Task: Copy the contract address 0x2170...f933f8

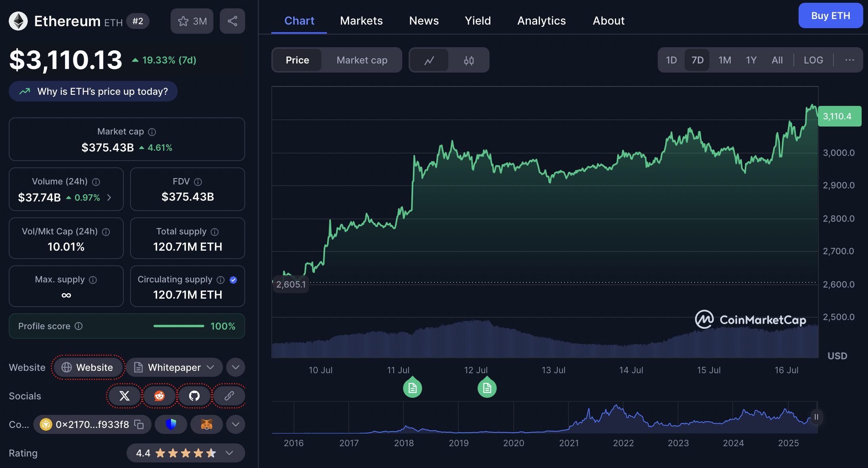Action: (139, 424)
